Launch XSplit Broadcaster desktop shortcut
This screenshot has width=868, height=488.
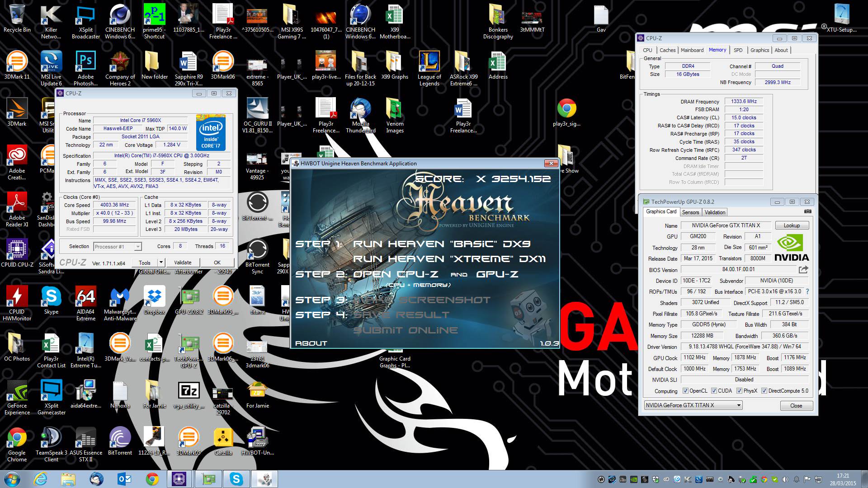(x=86, y=21)
